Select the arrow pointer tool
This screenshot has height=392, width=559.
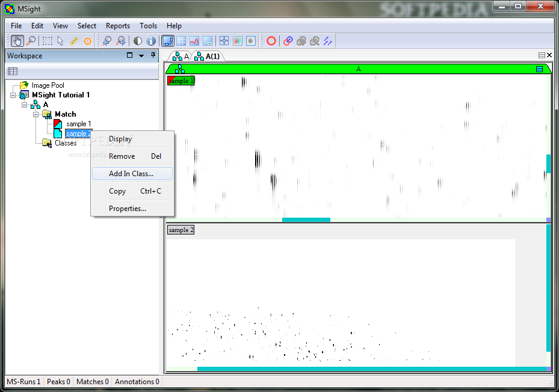click(x=61, y=41)
